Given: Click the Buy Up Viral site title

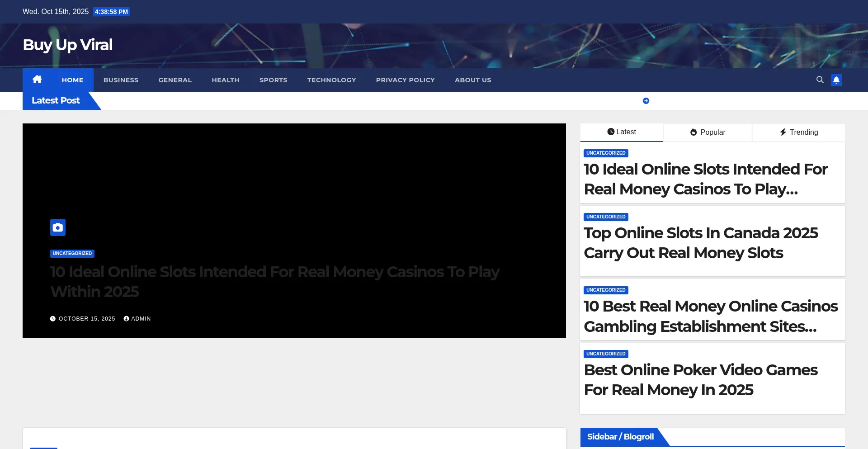Looking at the screenshot, I should (68, 45).
